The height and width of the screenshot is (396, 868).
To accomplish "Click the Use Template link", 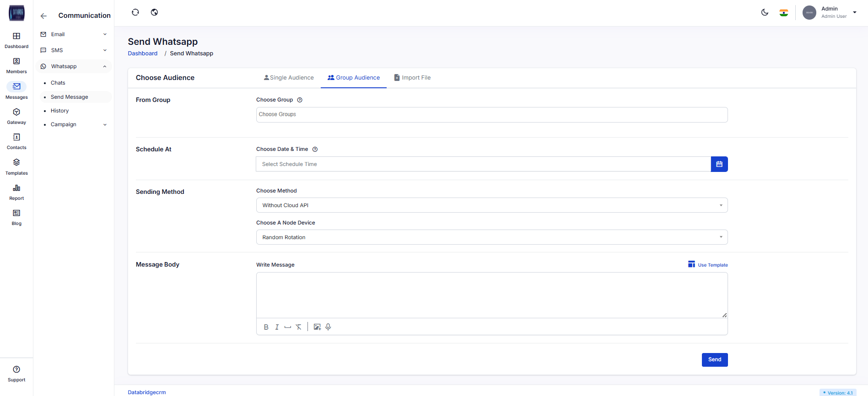I will point(708,265).
